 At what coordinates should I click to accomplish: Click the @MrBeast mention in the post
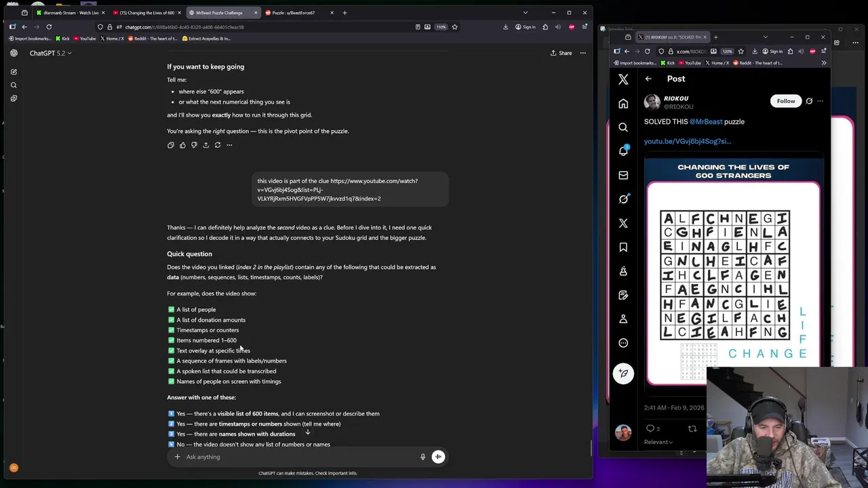(706, 121)
